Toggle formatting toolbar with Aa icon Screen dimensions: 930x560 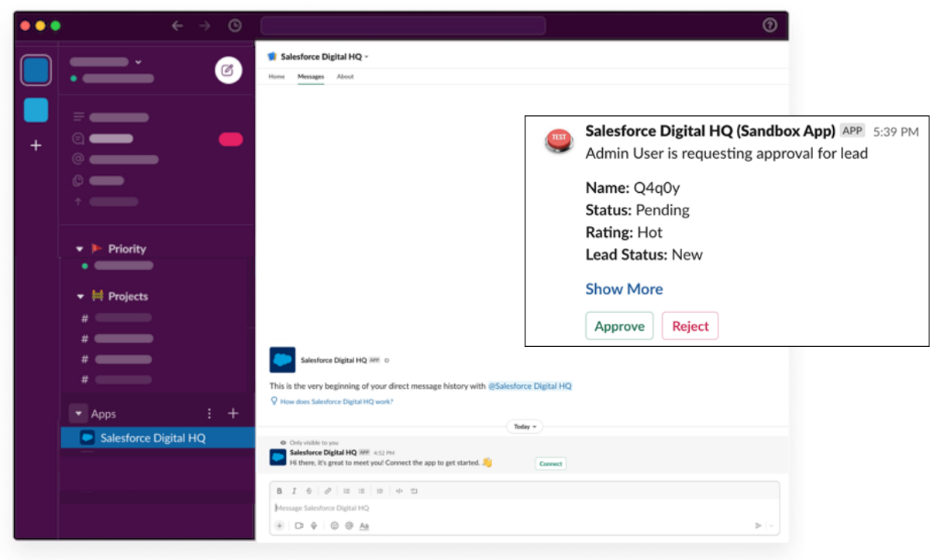coord(364,525)
